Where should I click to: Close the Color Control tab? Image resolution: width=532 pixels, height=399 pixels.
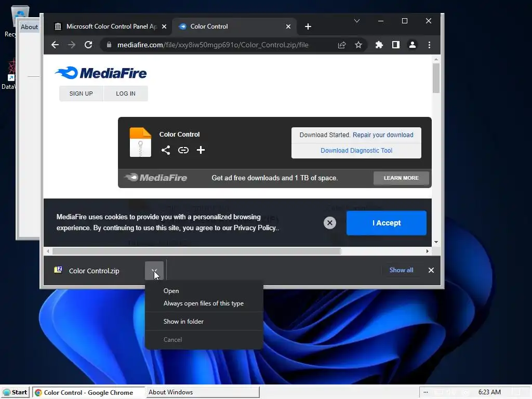(288, 26)
